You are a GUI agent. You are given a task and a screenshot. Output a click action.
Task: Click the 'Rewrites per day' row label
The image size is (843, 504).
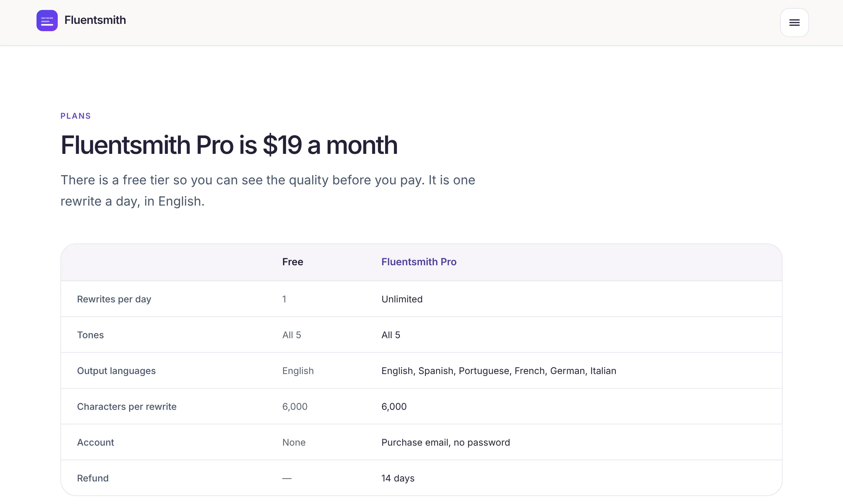pyautogui.click(x=114, y=299)
